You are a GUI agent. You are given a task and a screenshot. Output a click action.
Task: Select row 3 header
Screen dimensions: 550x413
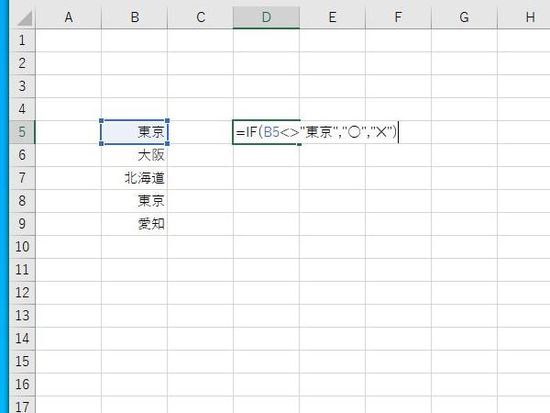(22, 86)
